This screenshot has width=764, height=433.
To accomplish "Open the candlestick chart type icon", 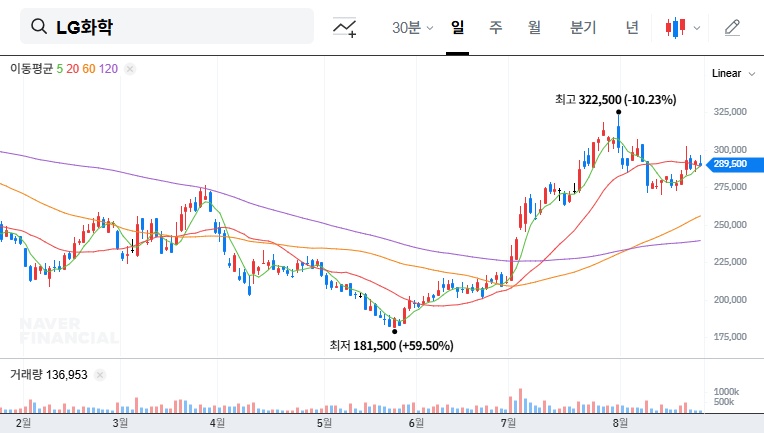I will [x=676, y=27].
